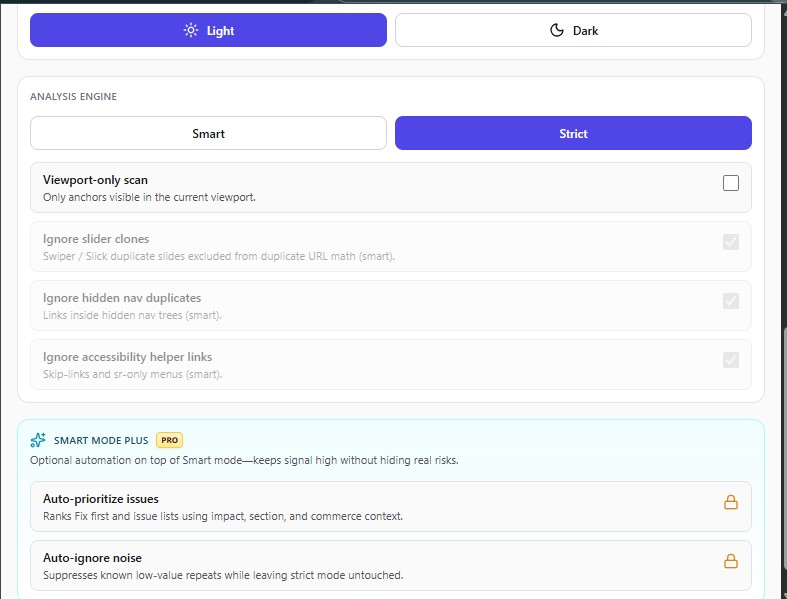The image size is (787, 599).
Task: Click the Smart Mode Plus sparkle icon
Action: [38, 440]
